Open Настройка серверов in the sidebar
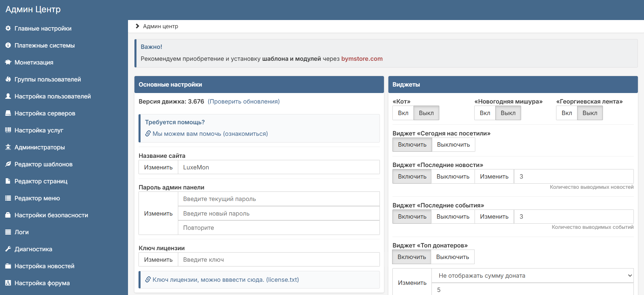The image size is (644, 295). pyautogui.click(x=44, y=113)
